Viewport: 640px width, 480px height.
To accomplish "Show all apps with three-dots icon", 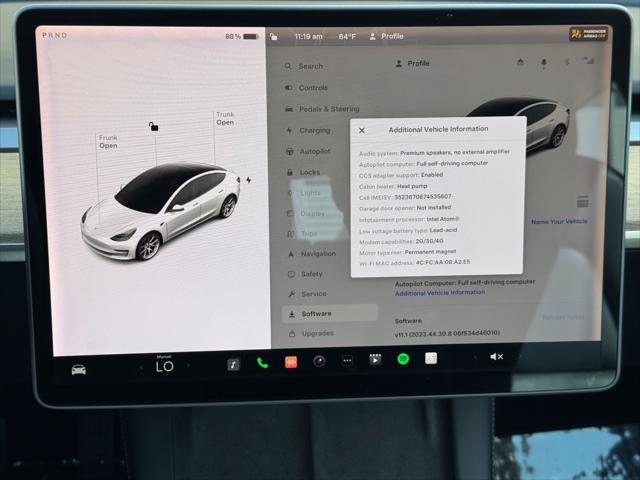I will (347, 360).
